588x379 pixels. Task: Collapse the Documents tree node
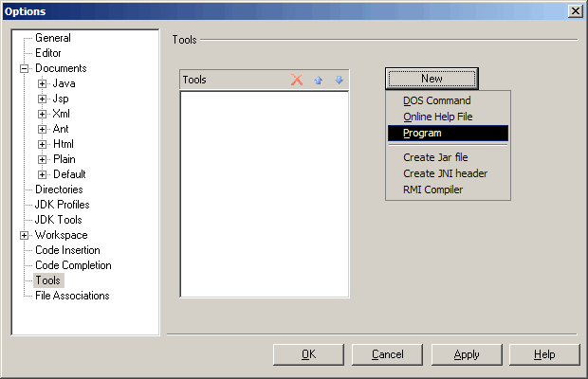point(25,68)
